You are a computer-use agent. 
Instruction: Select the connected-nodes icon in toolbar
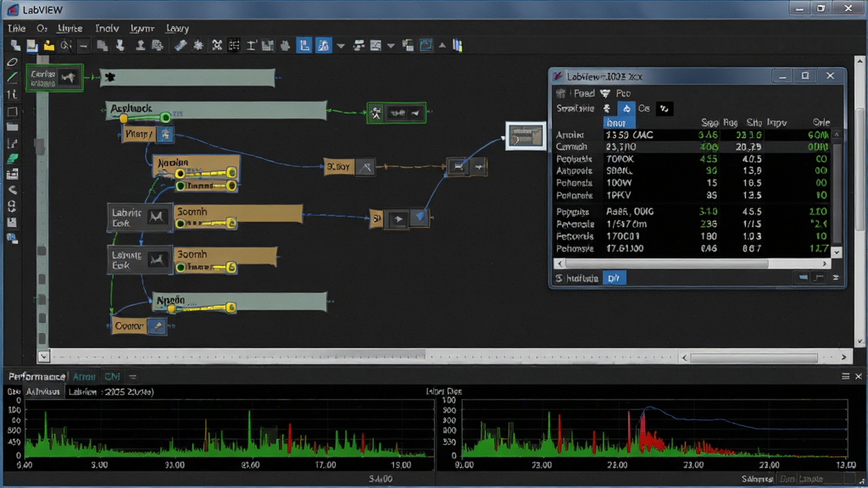tap(216, 46)
